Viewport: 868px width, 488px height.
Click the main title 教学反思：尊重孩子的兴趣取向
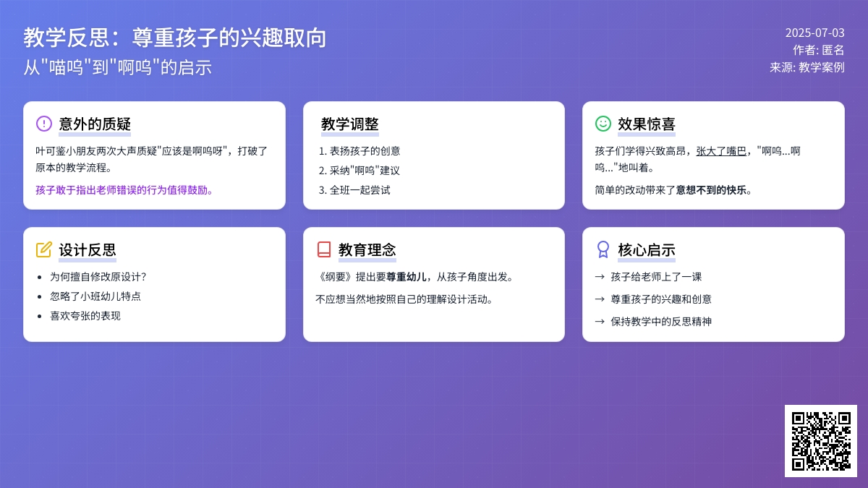coord(175,38)
